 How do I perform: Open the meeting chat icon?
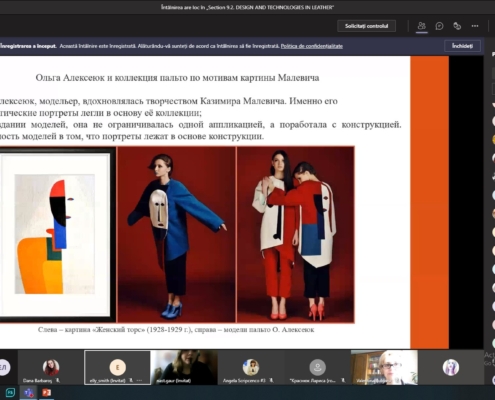(x=439, y=26)
